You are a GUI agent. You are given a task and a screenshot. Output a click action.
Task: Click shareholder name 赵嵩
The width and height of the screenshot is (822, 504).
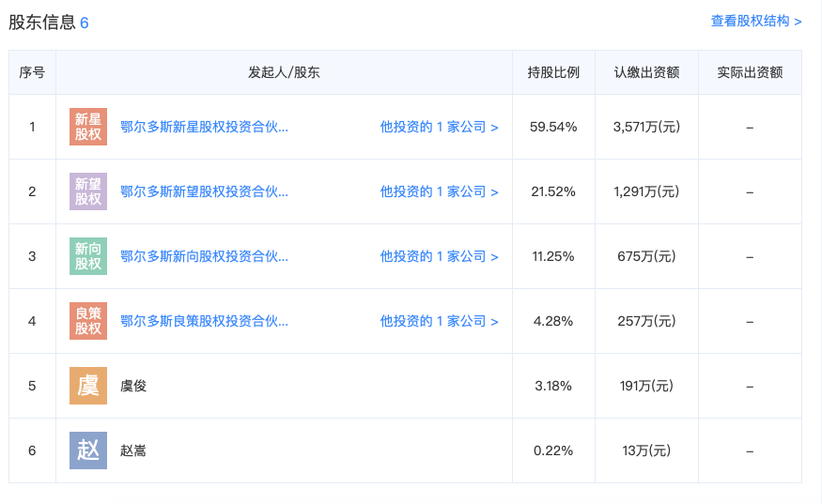pyautogui.click(x=133, y=451)
